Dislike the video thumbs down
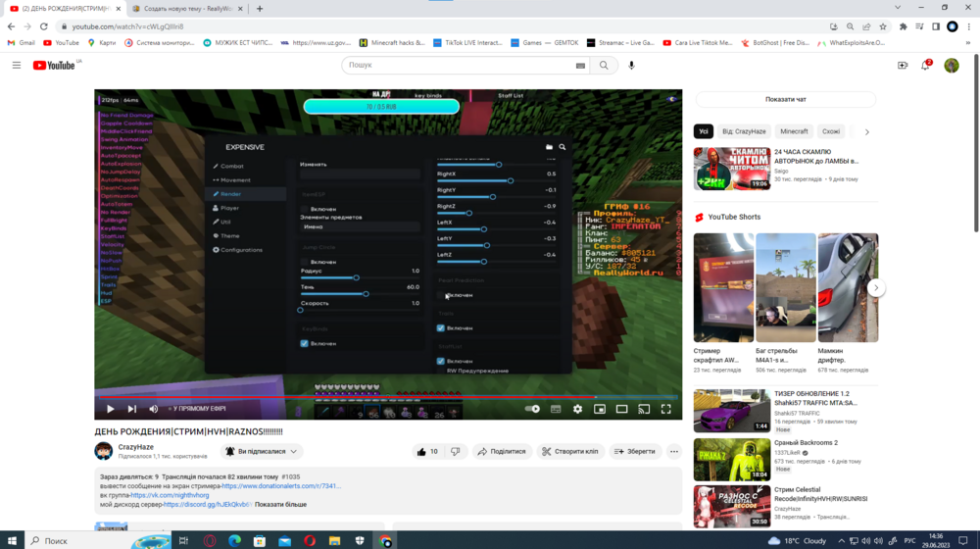The image size is (980, 549). [x=456, y=452]
